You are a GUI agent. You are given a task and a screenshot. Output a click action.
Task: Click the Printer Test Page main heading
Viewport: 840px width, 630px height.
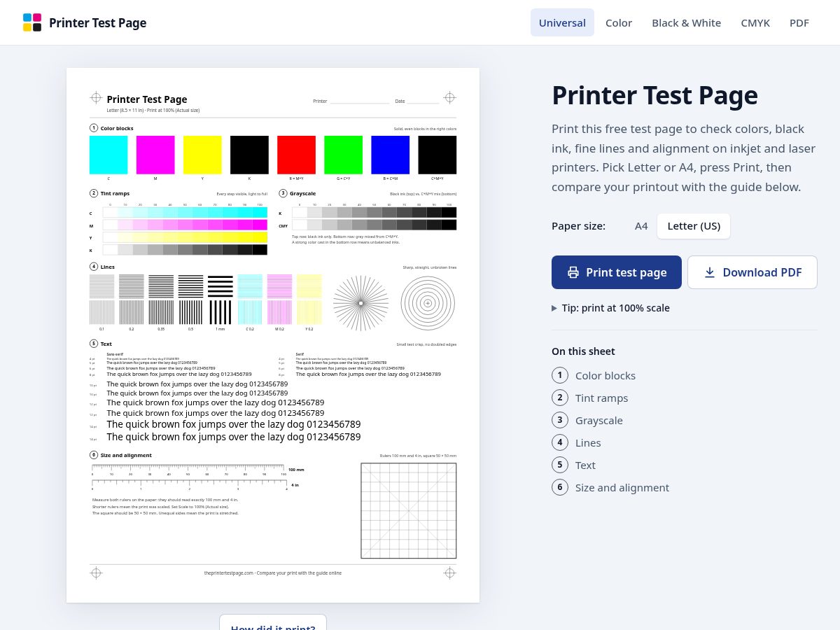click(x=654, y=95)
